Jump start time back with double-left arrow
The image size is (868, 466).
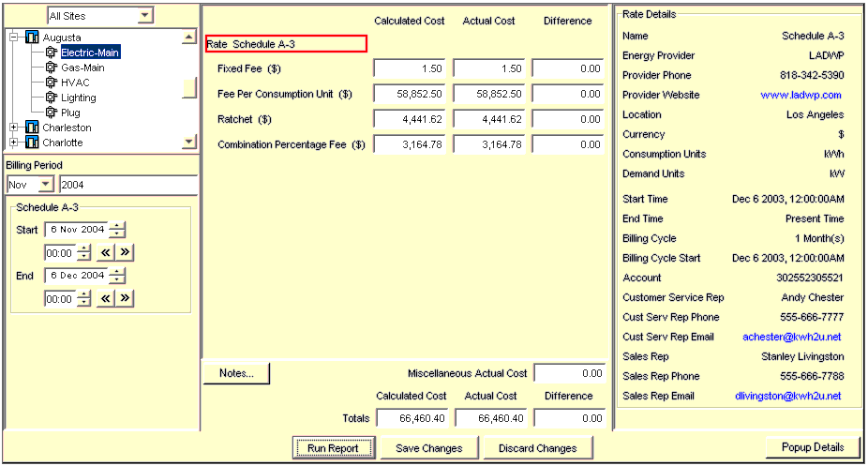point(106,253)
